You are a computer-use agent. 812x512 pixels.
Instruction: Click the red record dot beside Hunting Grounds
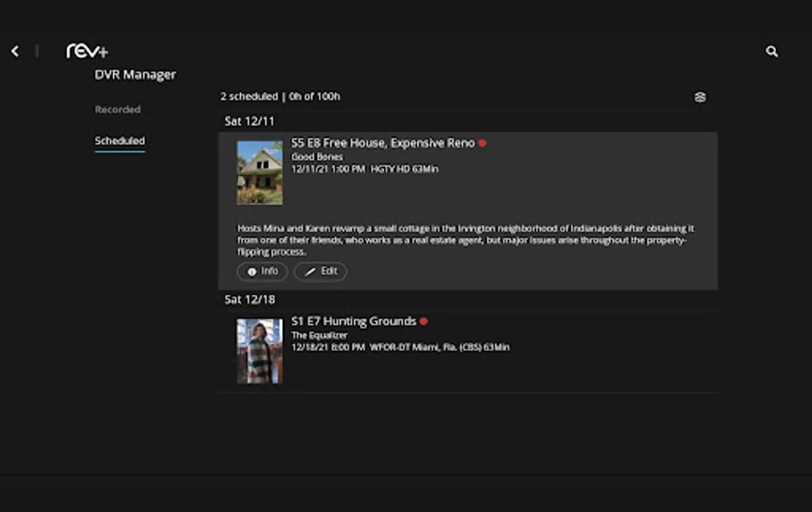click(423, 321)
